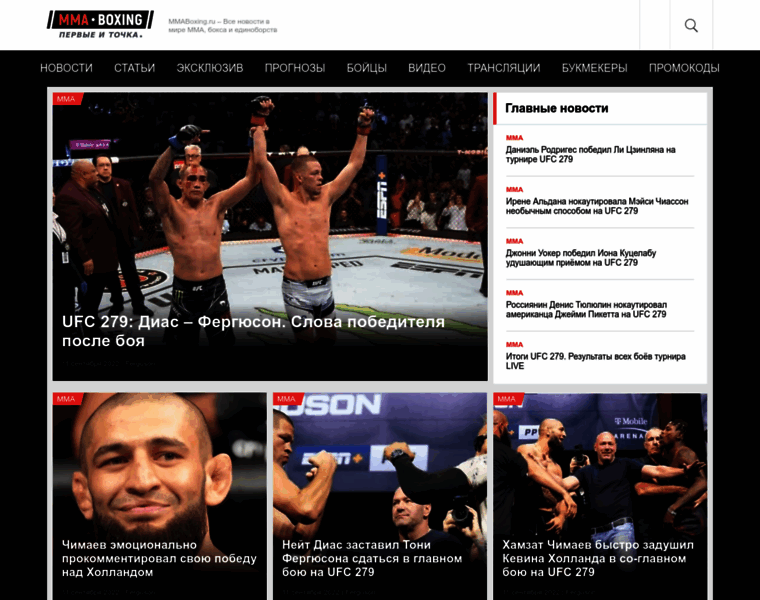
Task: Read news Ирене Альдана нокаутировала Мэйси Чиассон
Action: [x=597, y=206]
